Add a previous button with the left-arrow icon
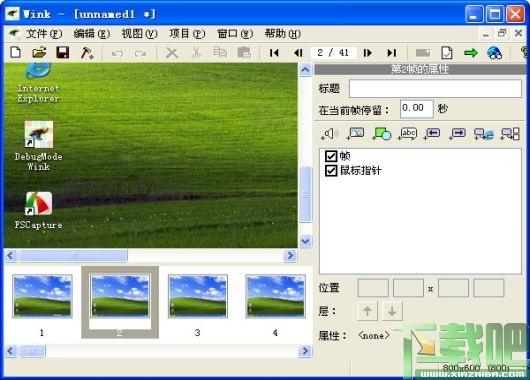This screenshot has width=530, height=380. 432,134
